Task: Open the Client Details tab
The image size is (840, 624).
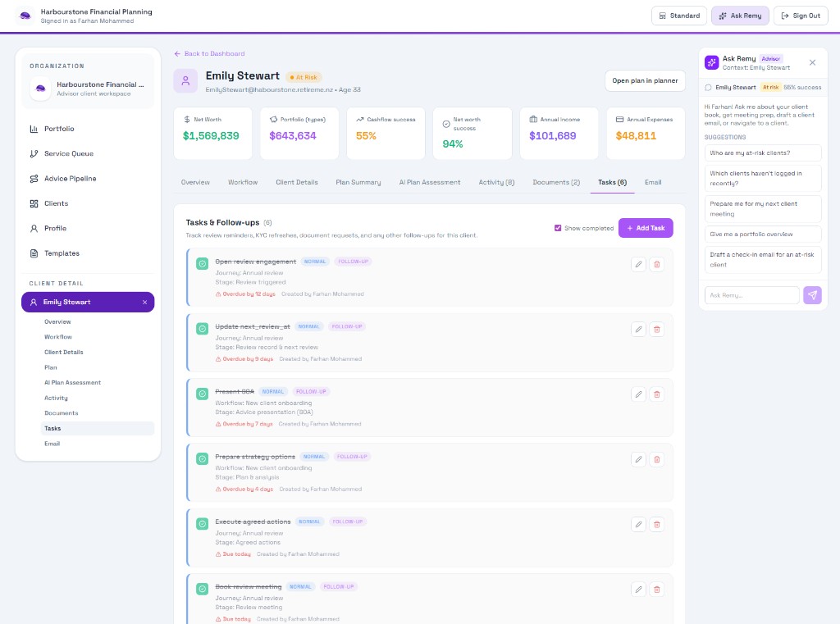Action: pyautogui.click(x=297, y=183)
